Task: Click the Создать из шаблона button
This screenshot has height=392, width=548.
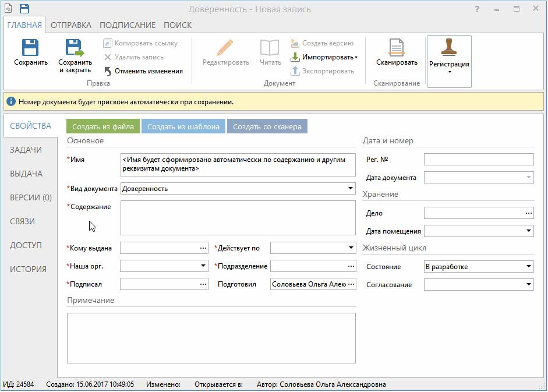Action: (183, 127)
